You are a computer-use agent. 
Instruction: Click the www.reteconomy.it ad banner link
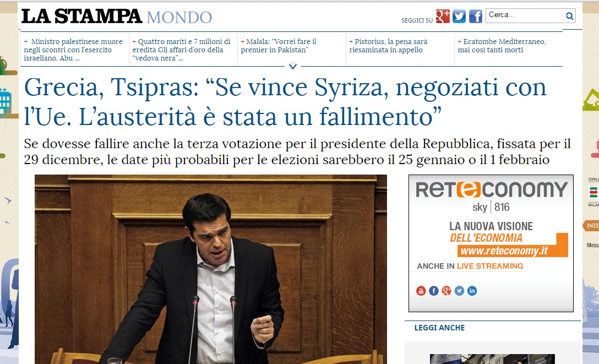coord(504,251)
